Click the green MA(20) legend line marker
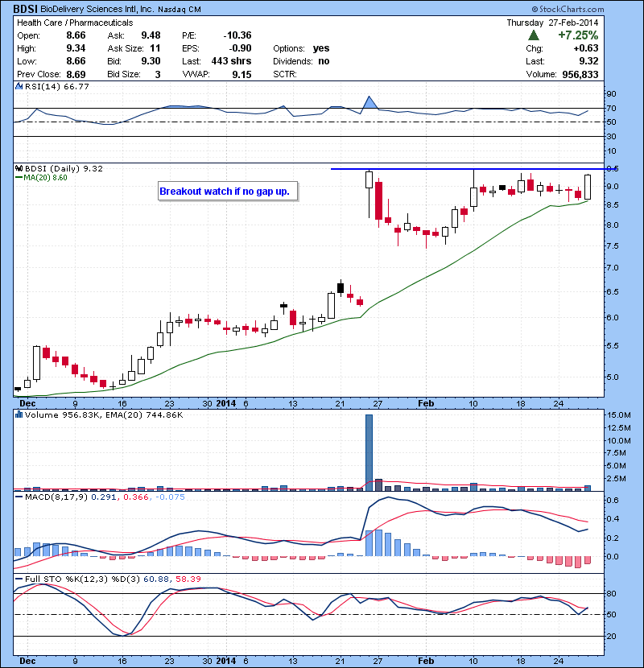 (x=19, y=178)
